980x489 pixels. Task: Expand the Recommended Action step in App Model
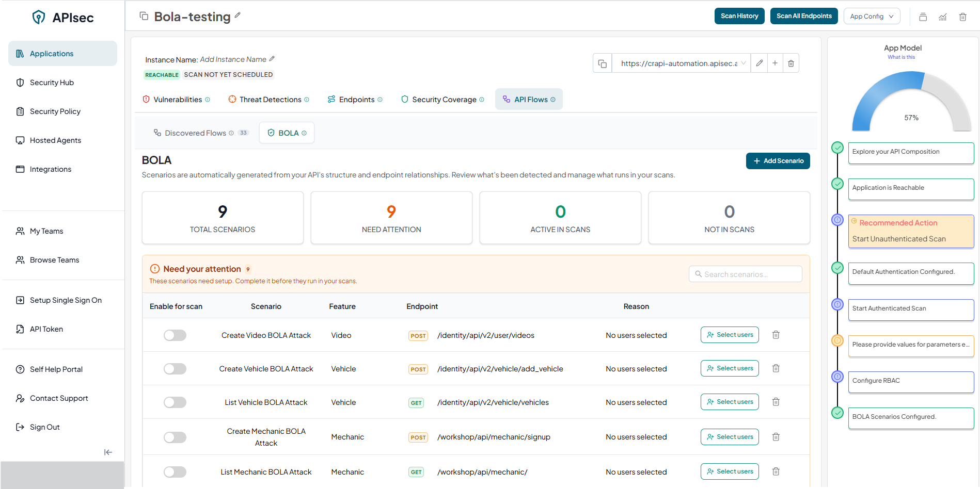click(910, 231)
